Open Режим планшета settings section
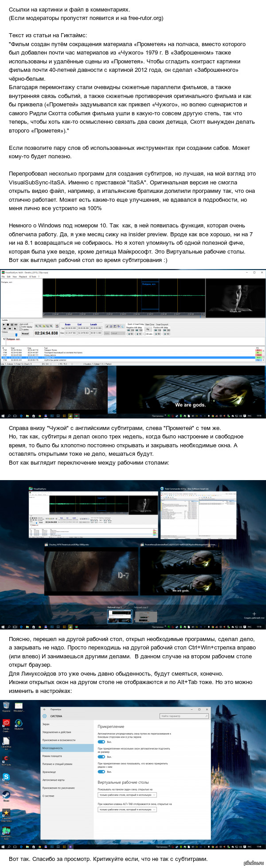The image size is (266, 868). coord(67,756)
